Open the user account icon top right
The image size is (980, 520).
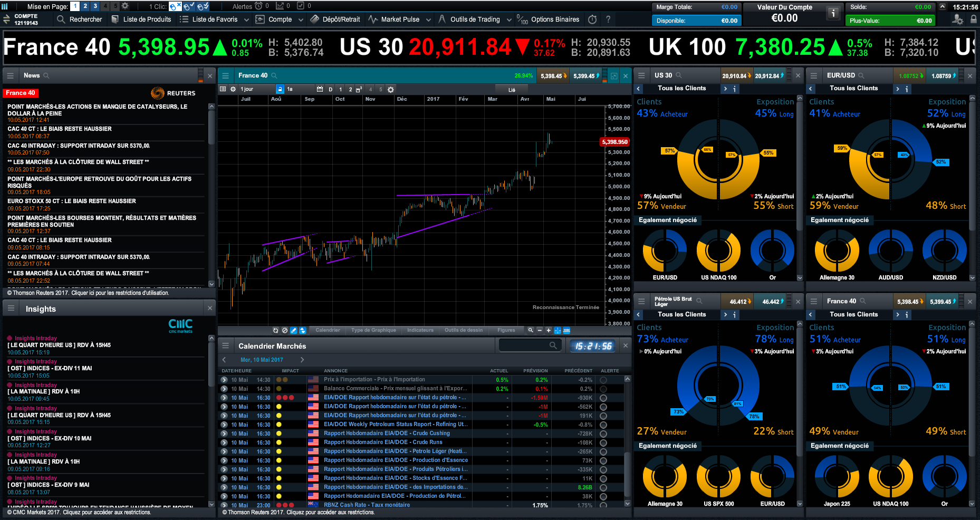tap(957, 20)
